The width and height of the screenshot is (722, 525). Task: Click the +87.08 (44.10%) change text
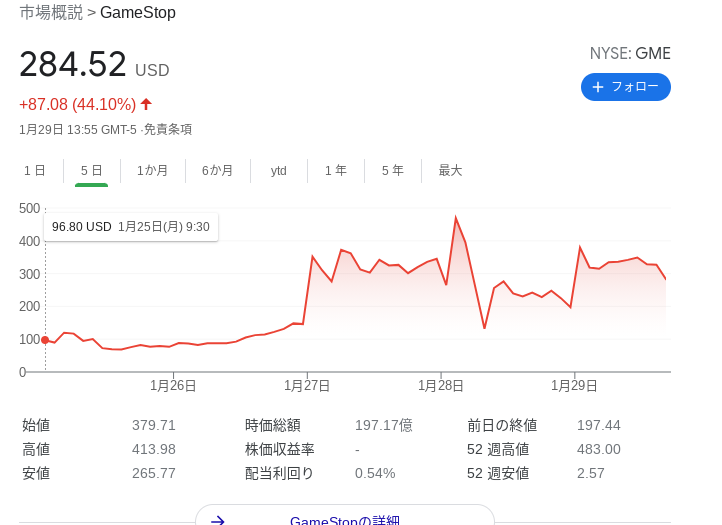click(77, 105)
